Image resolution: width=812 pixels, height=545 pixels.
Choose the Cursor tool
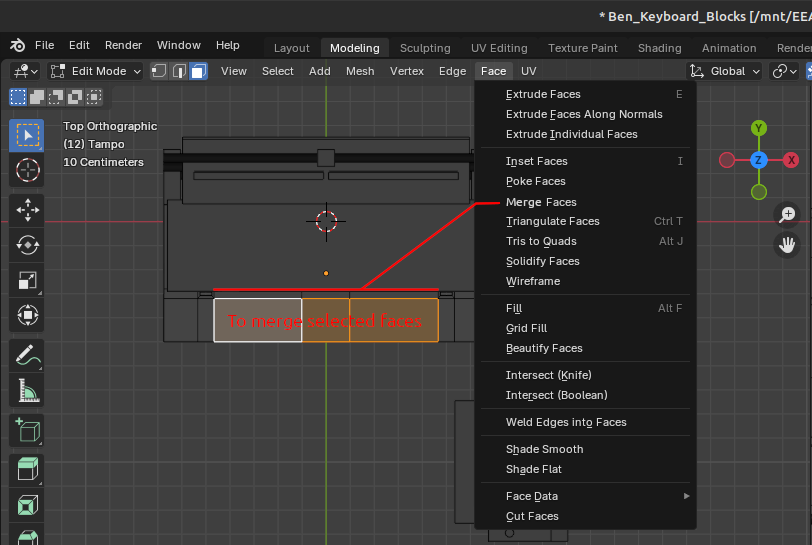(x=27, y=170)
